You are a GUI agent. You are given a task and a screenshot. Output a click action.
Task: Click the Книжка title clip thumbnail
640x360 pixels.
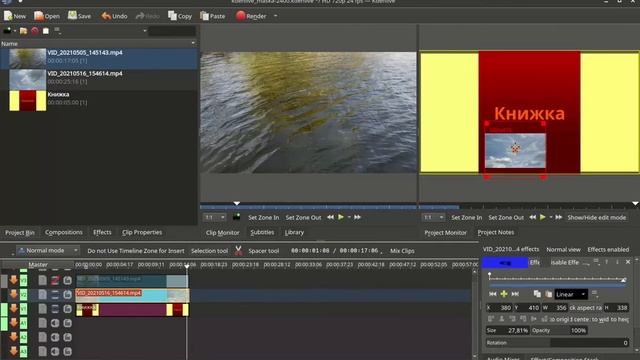pos(27,100)
